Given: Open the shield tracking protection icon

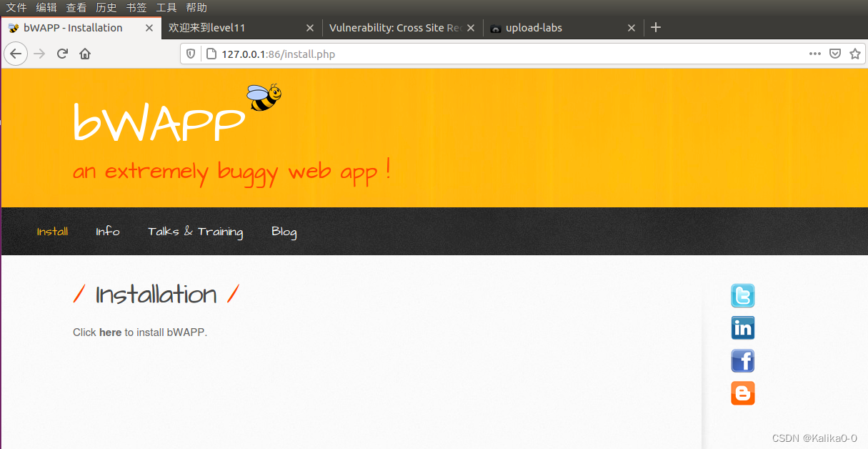Looking at the screenshot, I should (x=190, y=54).
